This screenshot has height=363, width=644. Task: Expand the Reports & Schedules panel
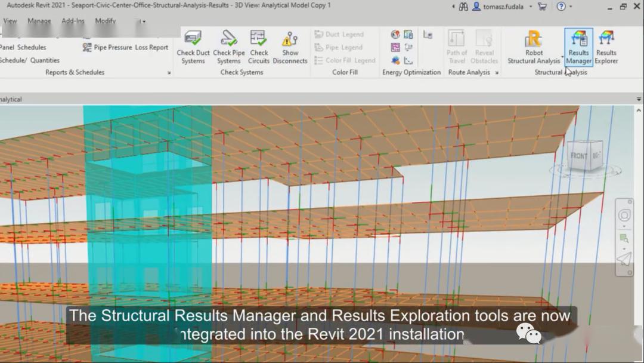[169, 72]
